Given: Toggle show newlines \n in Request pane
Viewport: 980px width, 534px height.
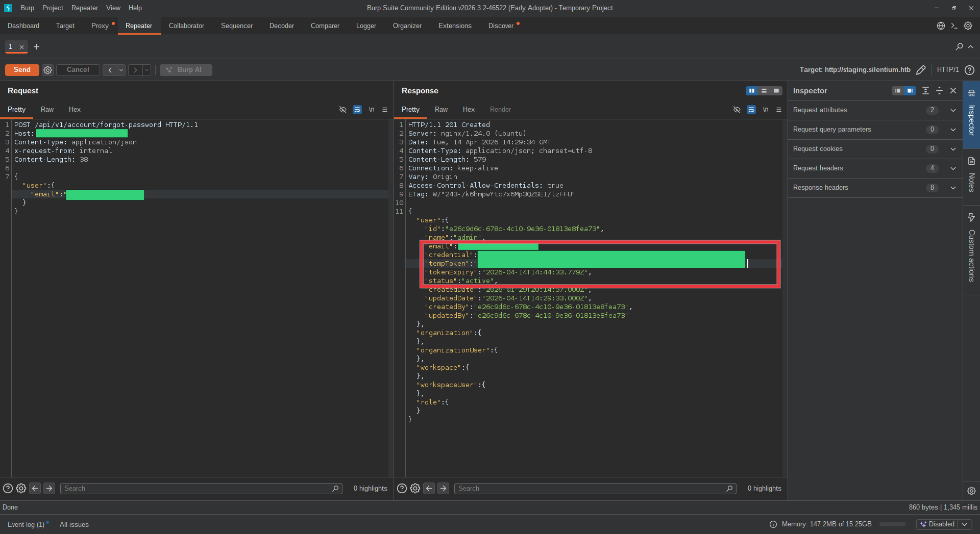Looking at the screenshot, I should 372,110.
